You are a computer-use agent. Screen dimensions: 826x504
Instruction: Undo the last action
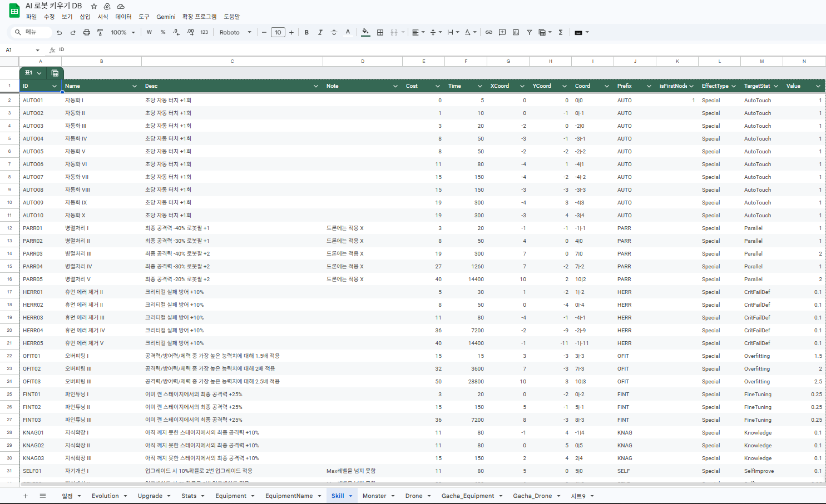tap(60, 32)
